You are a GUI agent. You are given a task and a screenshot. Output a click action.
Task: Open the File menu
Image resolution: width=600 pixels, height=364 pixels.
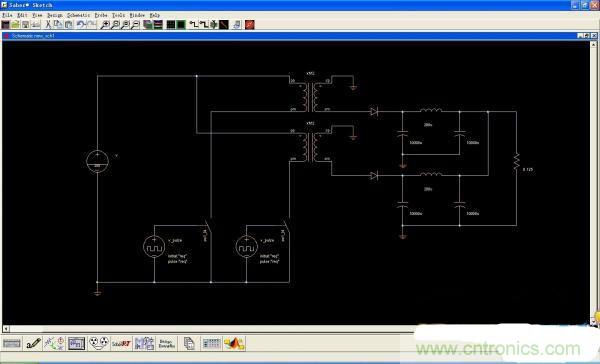(7, 15)
